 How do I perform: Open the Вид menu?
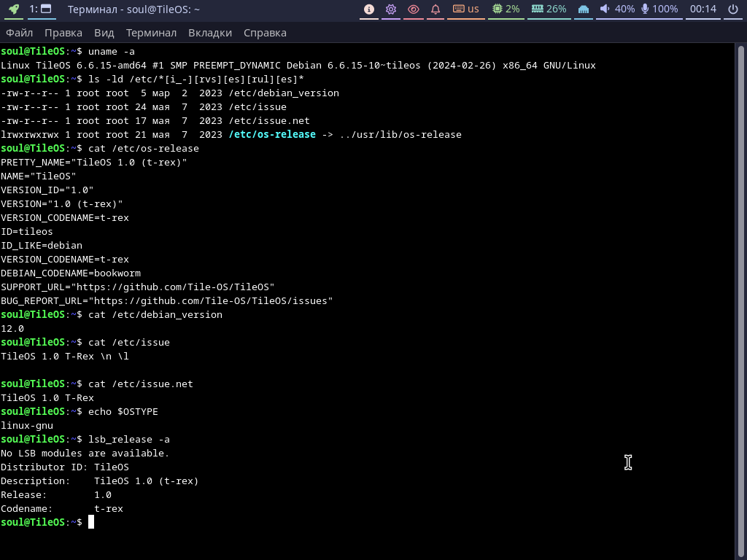click(104, 33)
